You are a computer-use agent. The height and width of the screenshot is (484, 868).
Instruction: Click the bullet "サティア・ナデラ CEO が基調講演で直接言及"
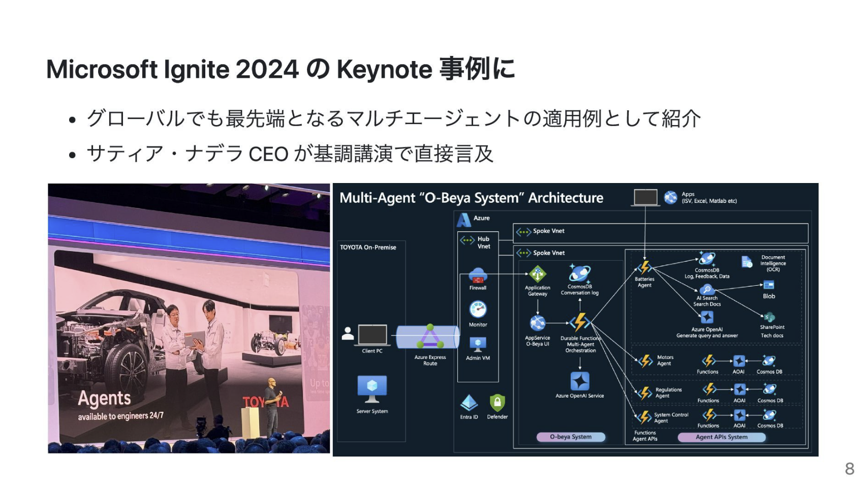click(290, 154)
